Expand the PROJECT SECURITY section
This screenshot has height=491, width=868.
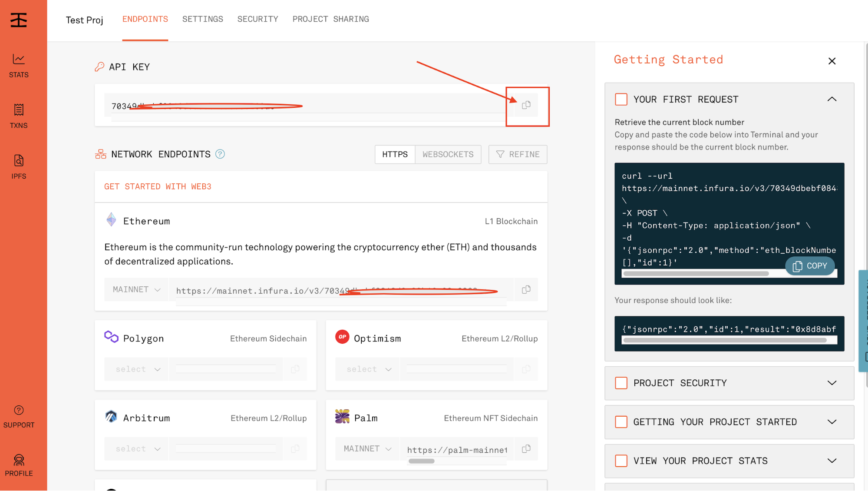coord(832,382)
